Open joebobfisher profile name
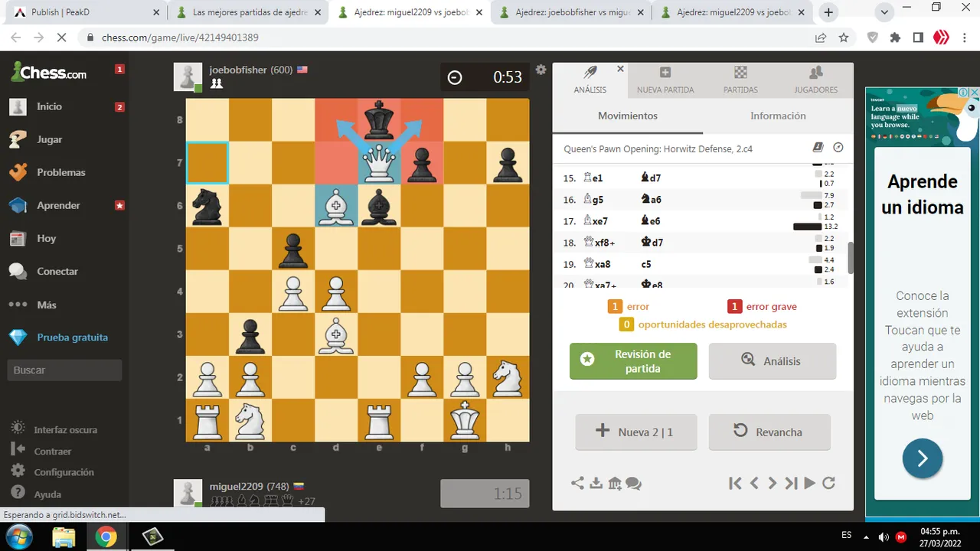Viewport: 980px width, 551px height. (238, 70)
